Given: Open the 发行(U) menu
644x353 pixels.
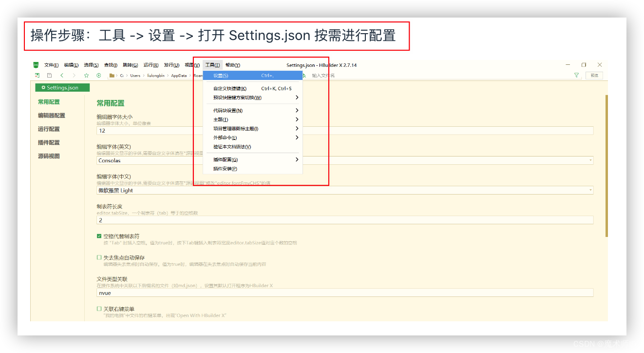Looking at the screenshot, I should (171, 65).
